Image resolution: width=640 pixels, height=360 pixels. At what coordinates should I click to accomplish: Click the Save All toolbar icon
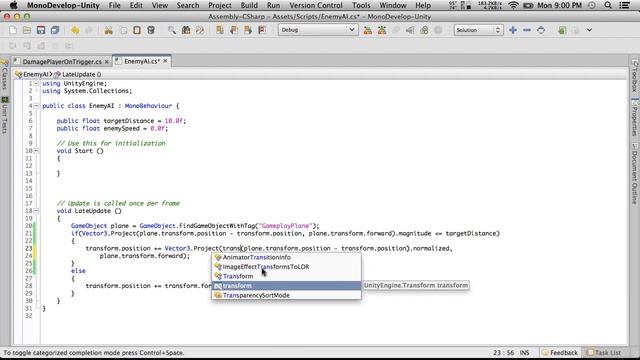click(x=55, y=30)
